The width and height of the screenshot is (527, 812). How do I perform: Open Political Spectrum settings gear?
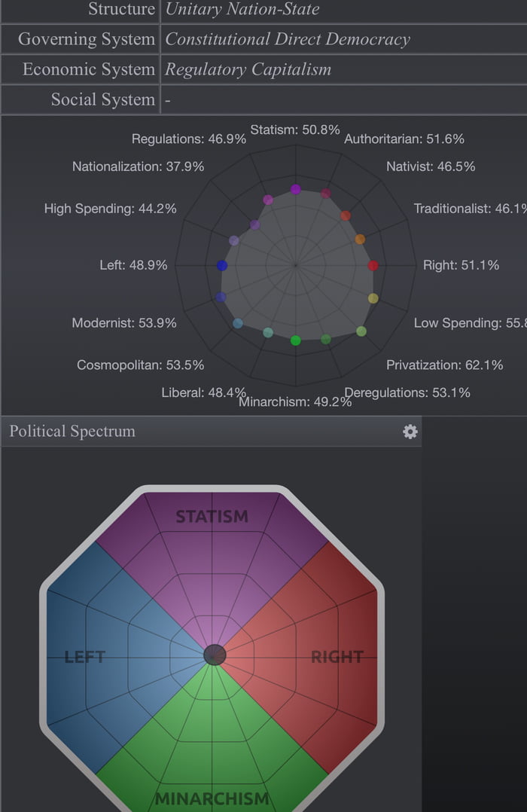409,431
